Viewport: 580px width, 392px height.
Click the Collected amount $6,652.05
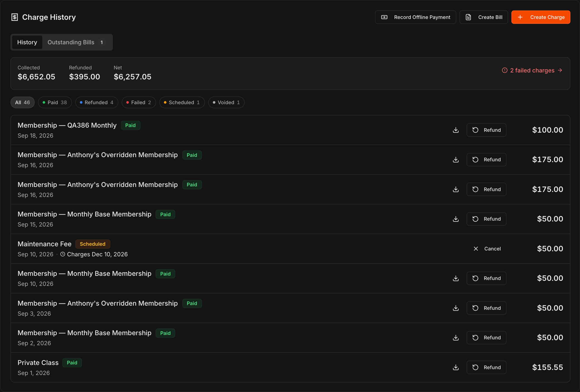37,77
